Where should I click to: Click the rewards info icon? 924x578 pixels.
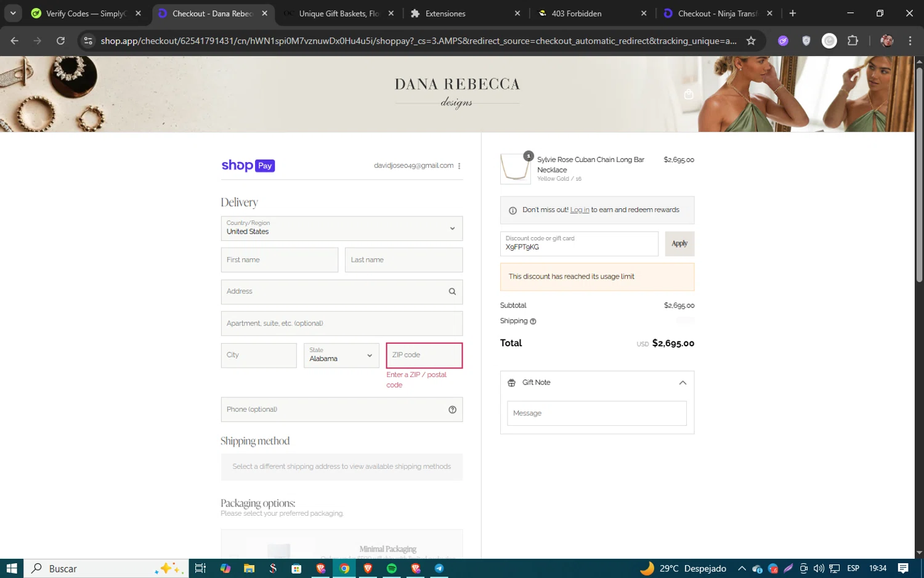[x=513, y=210]
